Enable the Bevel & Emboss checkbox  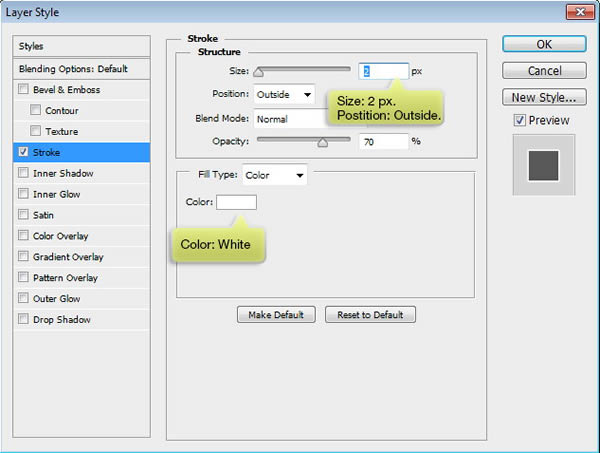point(23,90)
